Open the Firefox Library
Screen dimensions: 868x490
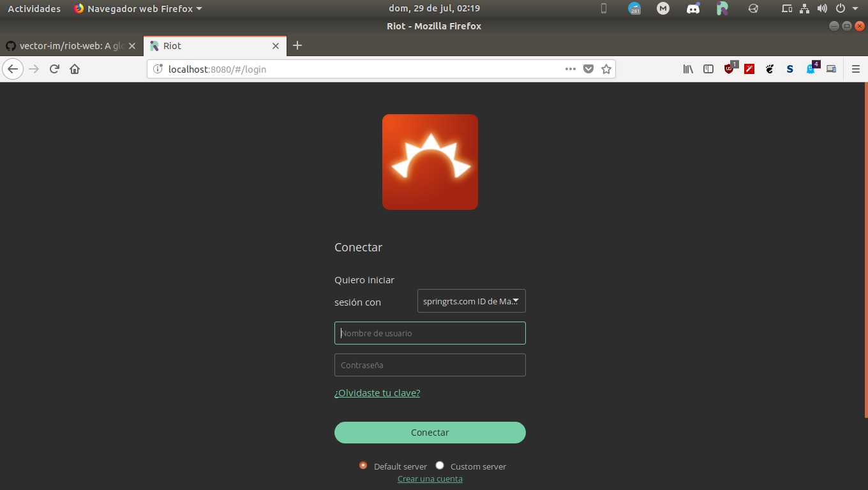[688, 69]
